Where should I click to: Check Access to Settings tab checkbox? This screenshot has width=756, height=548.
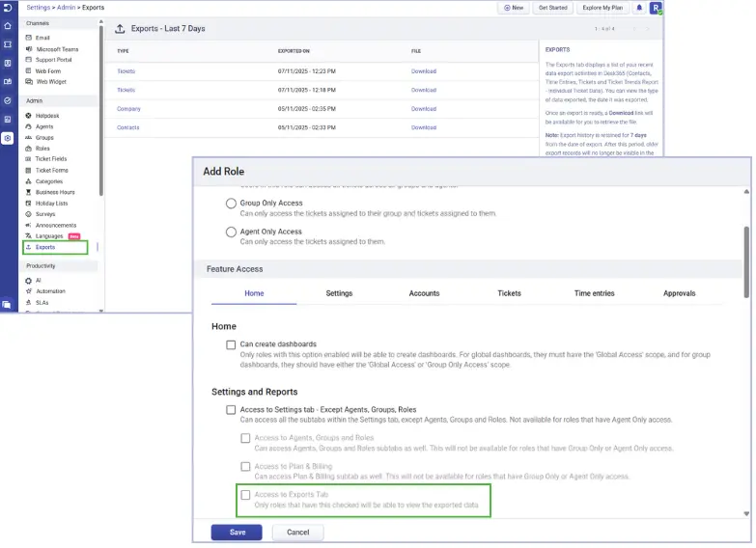pyautogui.click(x=231, y=410)
